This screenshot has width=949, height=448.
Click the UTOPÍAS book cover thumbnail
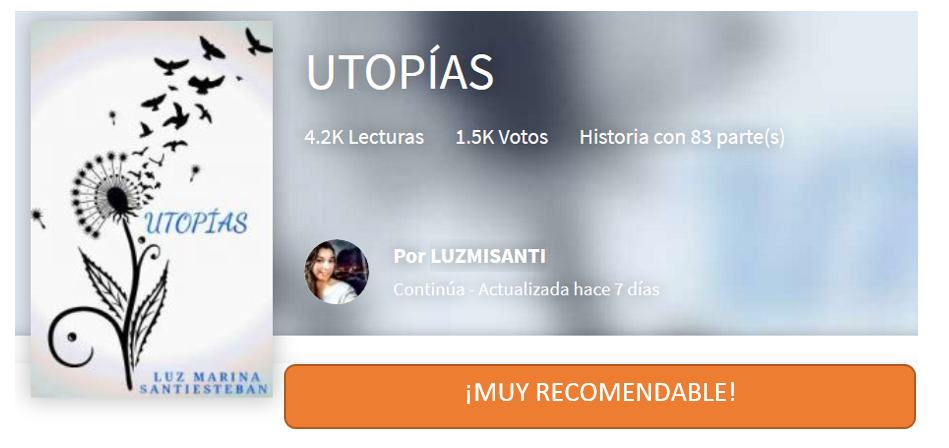[x=152, y=209]
